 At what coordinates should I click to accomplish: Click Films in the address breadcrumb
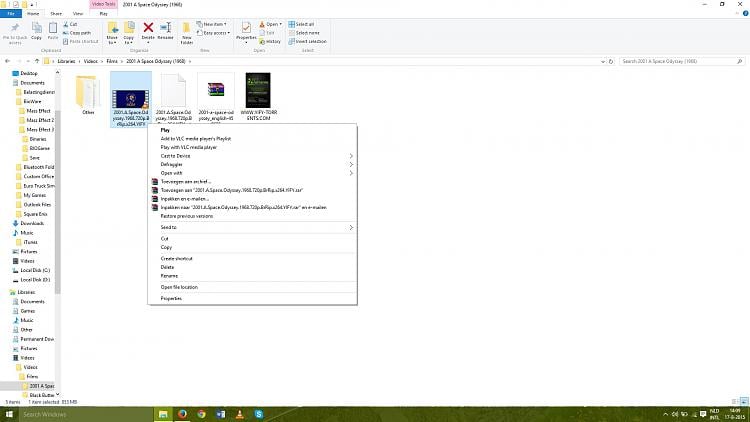112,61
